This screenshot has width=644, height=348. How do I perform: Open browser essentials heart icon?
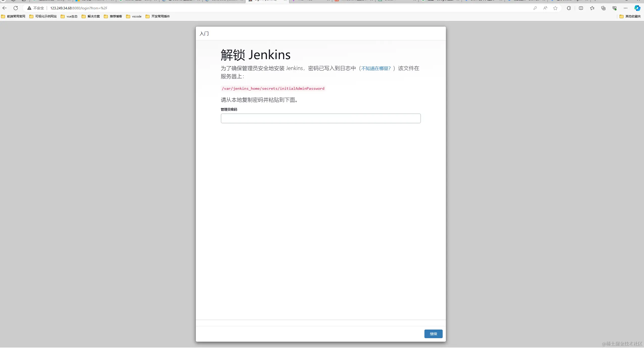click(614, 8)
